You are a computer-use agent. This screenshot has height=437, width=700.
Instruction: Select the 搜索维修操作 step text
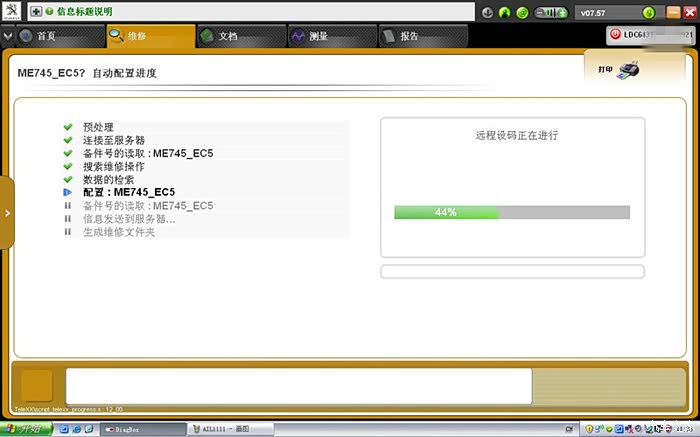(114, 166)
